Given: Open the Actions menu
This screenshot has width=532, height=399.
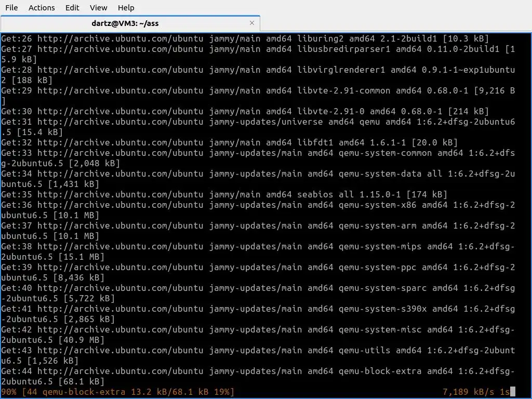Looking at the screenshot, I should 42,7.
